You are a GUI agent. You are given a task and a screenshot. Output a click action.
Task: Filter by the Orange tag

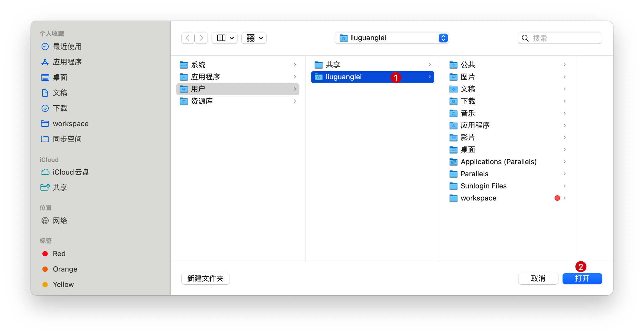click(65, 269)
